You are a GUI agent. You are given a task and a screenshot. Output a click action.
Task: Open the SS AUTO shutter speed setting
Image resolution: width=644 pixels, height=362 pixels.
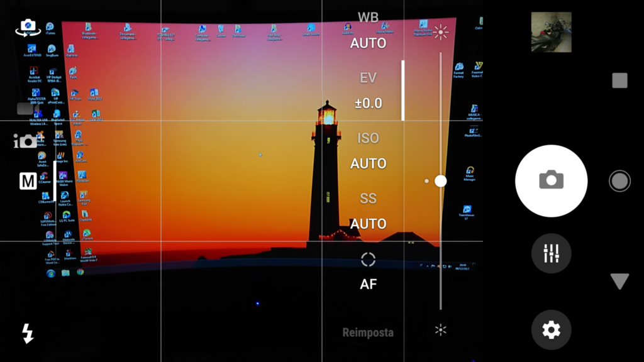(368, 212)
